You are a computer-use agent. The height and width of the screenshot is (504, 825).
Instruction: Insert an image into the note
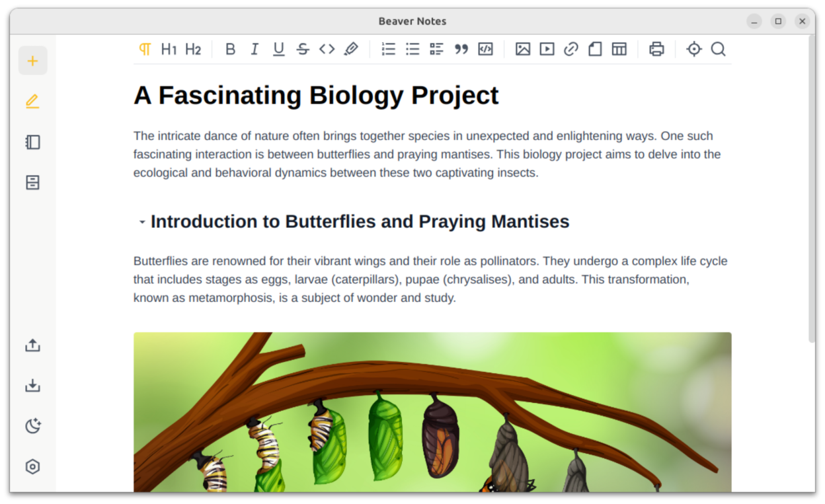(523, 49)
